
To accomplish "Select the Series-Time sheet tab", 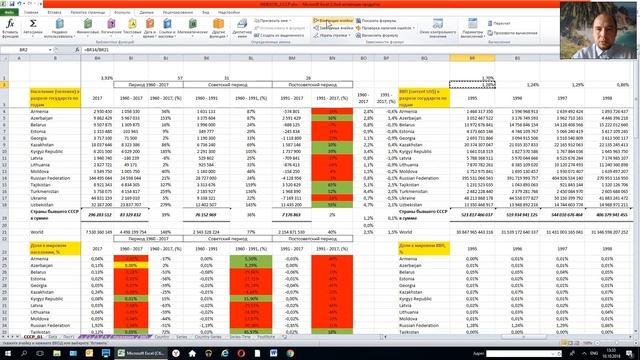I will [240, 337].
